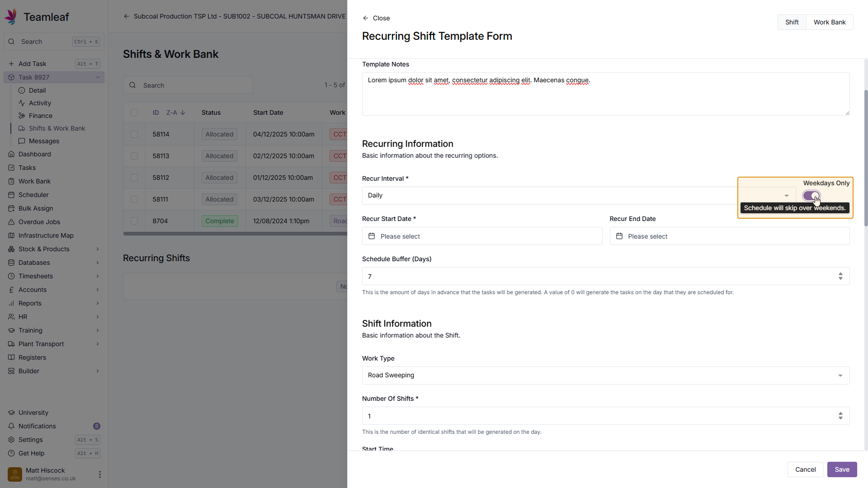Viewport: 868px width, 488px height.
Task: Click the Infrastructure Map icon
Action: click(x=11, y=235)
